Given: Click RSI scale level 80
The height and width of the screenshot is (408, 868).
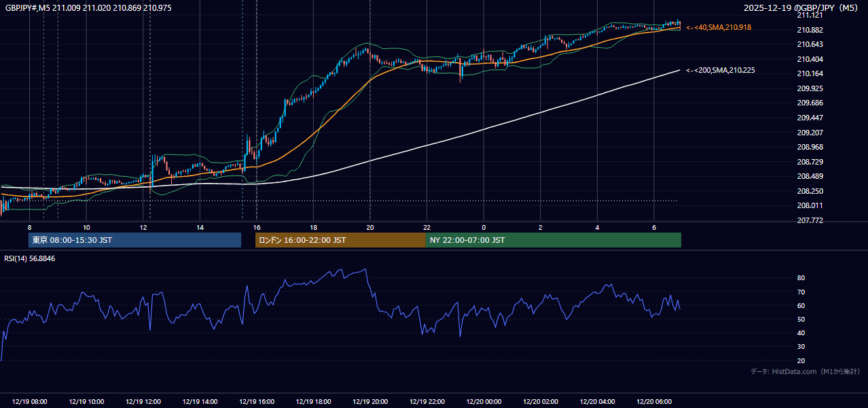Looking at the screenshot, I should (x=801, y=278).
